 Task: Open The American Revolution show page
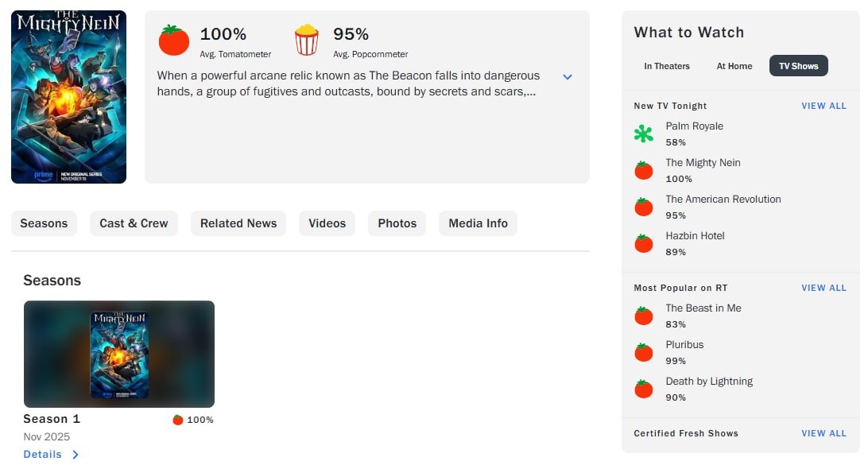point(723,200)
